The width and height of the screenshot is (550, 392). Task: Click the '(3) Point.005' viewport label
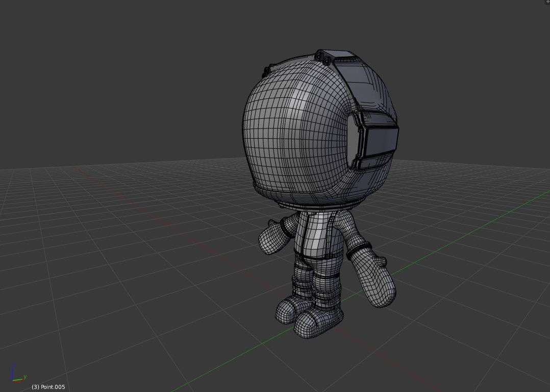[x=48, y=386]
